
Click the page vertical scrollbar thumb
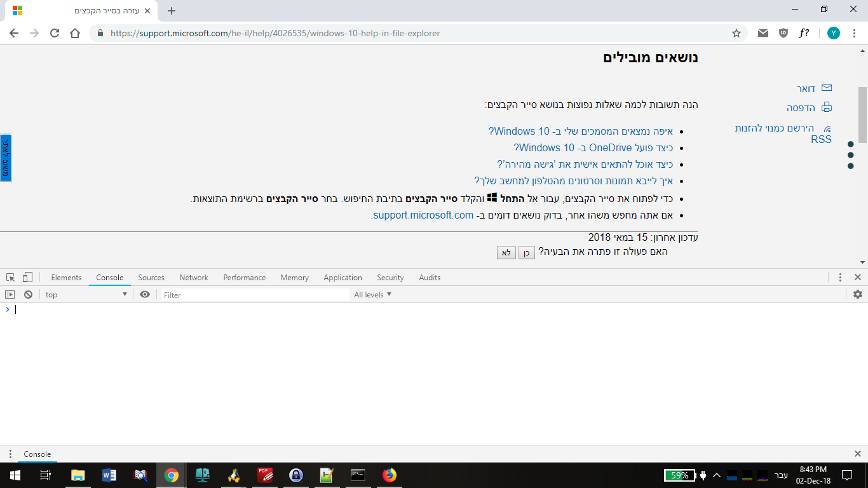click(x=862, y=115)
